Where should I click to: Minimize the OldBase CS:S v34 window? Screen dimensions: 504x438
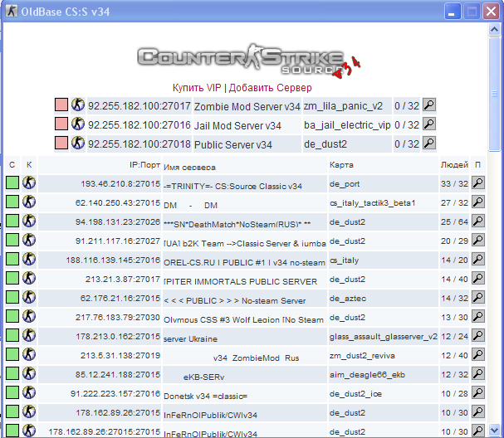(453, 12)
